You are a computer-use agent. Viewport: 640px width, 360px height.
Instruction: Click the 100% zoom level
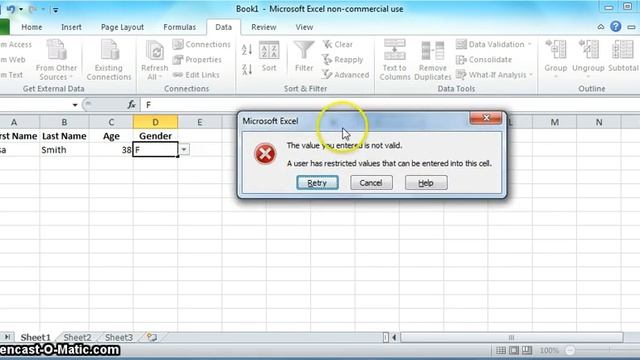pos(549,351)
